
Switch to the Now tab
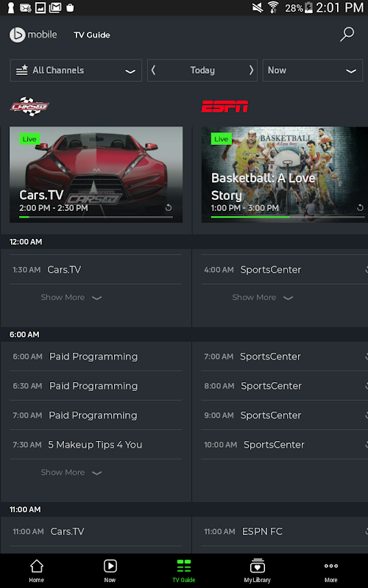click(x=110, y=571)
